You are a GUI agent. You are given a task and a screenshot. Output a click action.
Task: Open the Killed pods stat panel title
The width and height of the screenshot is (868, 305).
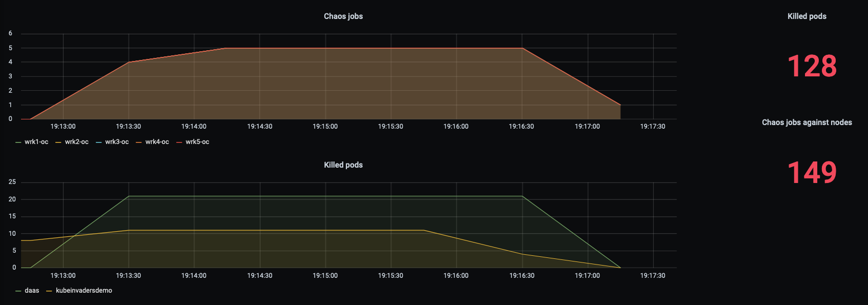(x=807, y=16)
